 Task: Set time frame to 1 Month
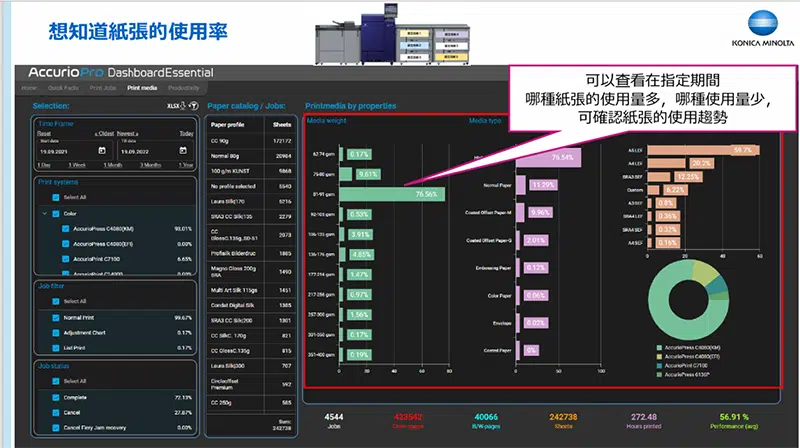point(113,165)
